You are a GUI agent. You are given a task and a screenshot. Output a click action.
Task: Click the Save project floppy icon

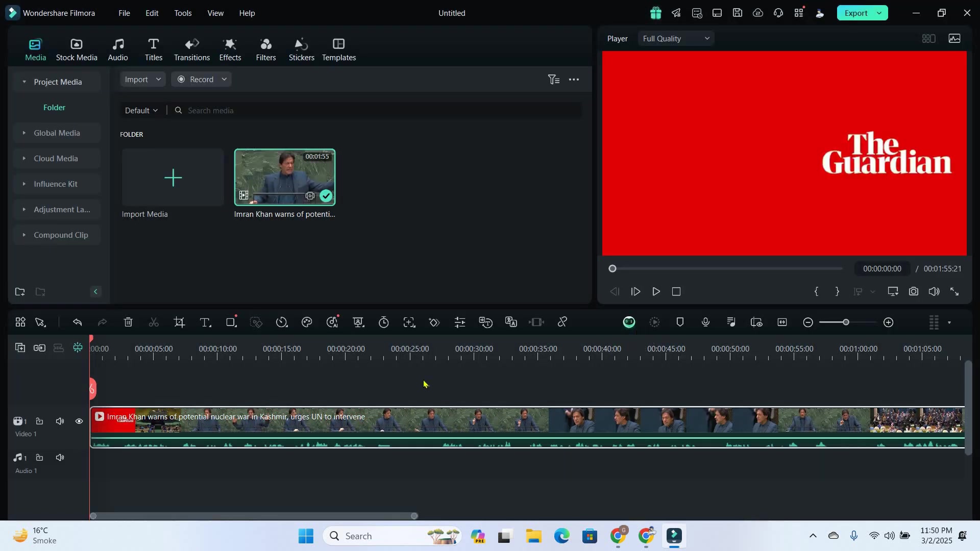click(738, 13)
